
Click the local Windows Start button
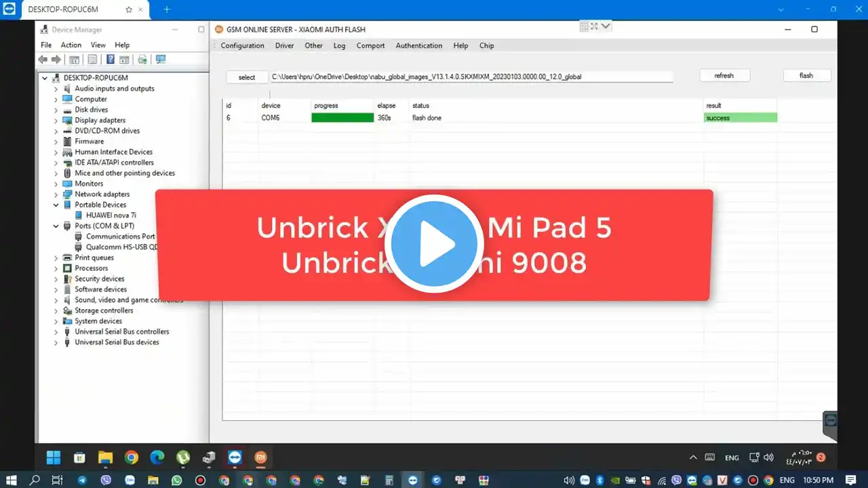pyautogui.click(x=11, y=480)
